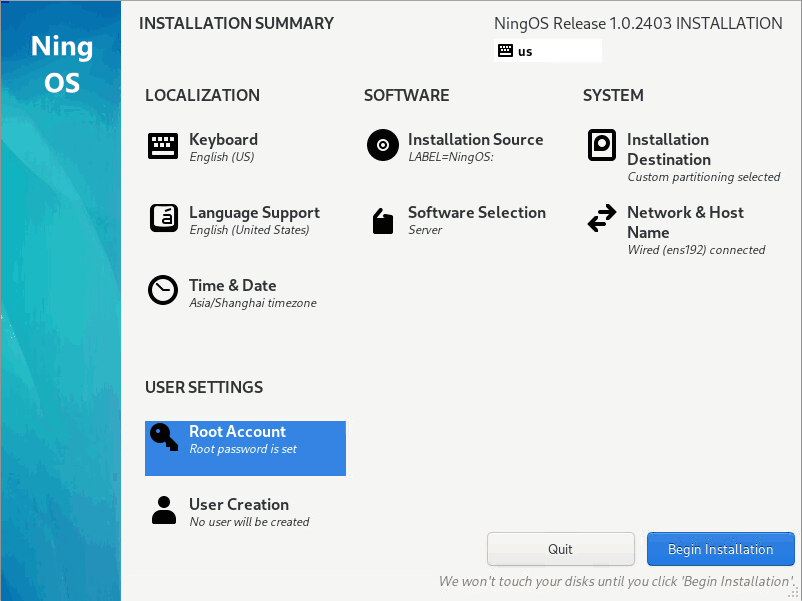Click the Installation Source disc icon
Viewport: 802px width, 601px height.
pyautogui.click(x=383, y=145)
